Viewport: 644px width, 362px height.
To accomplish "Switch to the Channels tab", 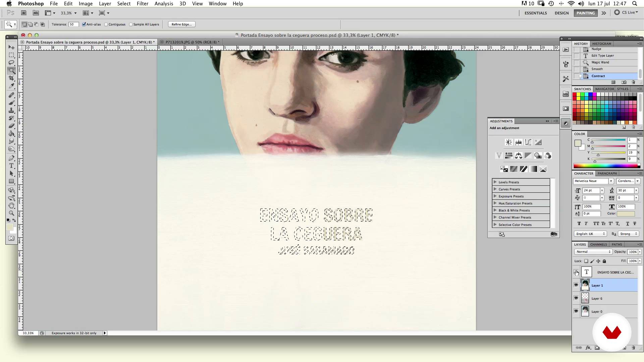I will pos(598,244).
